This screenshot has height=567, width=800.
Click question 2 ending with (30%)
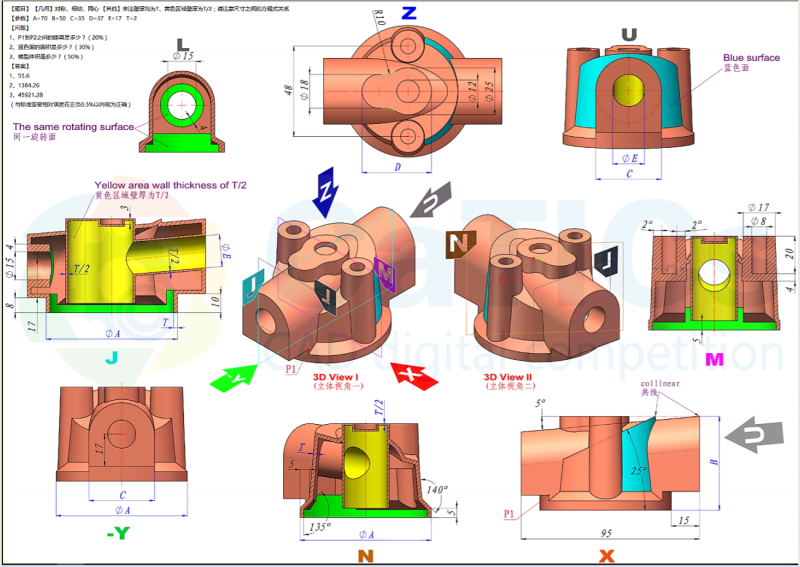(52, 47)
